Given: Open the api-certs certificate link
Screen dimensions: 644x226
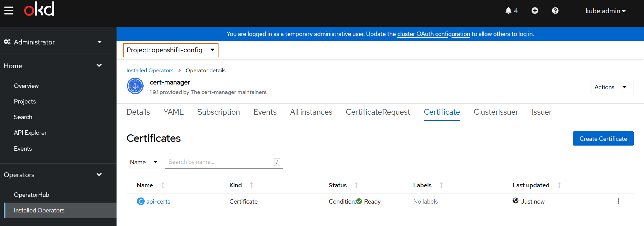Looking at the screenshot, I should [x=158, y=202].
